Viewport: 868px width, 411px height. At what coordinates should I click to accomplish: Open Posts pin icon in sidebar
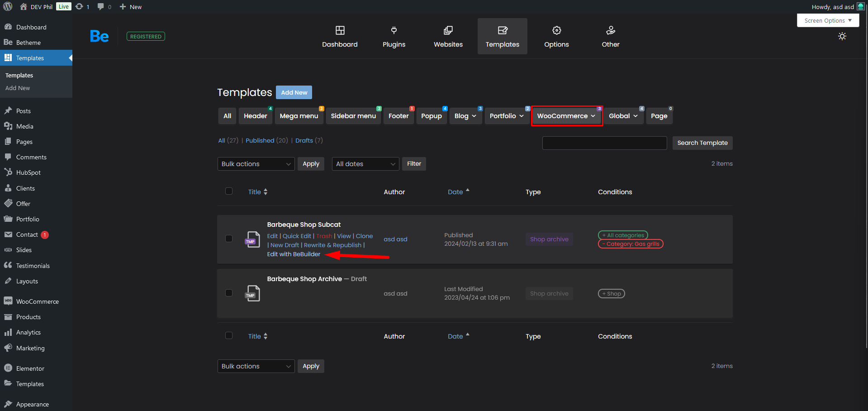coord(8,111)
